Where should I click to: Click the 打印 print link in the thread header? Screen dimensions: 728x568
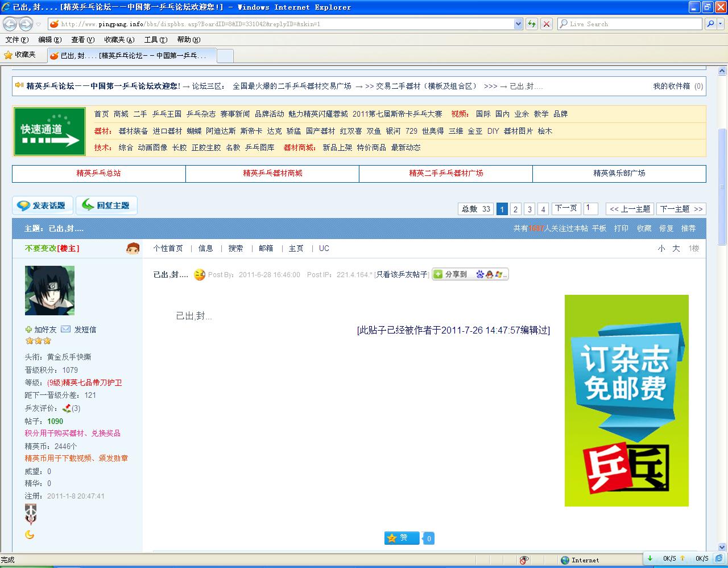pos(621,228)
